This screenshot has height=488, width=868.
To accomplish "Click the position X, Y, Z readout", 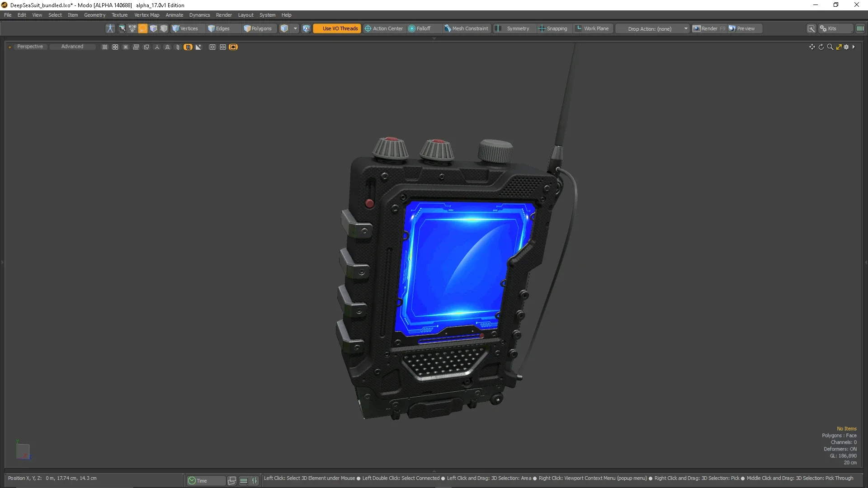I will pos(52,478).
